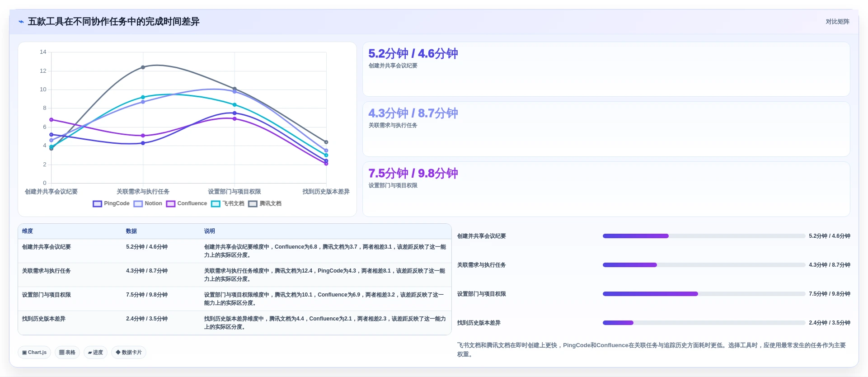This screenshot has width=868, height=377.
Task: Click progress value 5.2分钟 / 4.6分钟 at right
Action: [x=830, y=236]
